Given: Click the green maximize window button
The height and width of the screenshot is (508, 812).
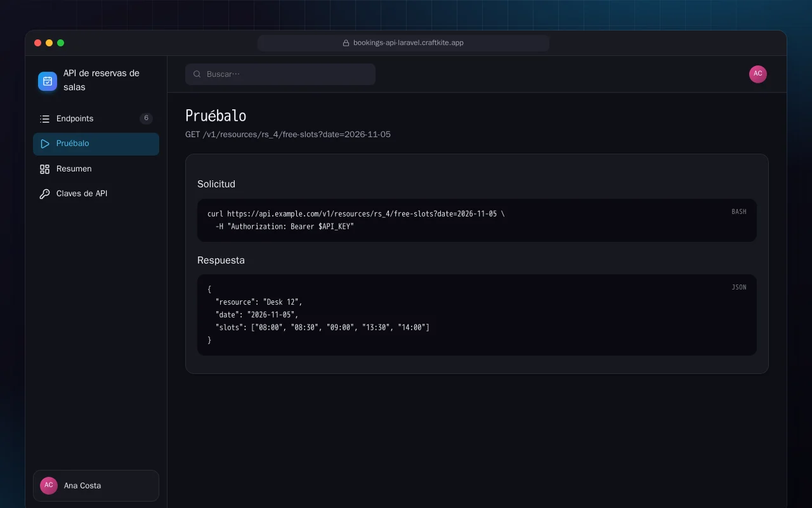Looking at the screenshot, I should [61, 43].
